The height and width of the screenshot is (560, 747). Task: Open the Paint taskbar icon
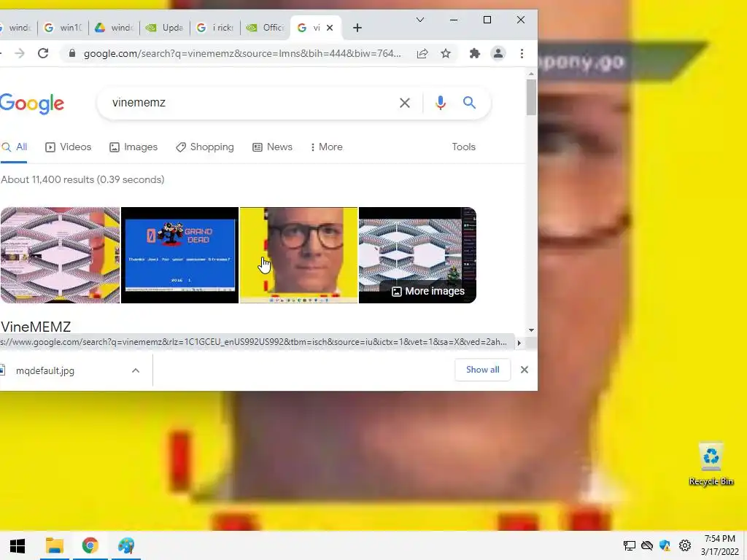tap(126, 545)
